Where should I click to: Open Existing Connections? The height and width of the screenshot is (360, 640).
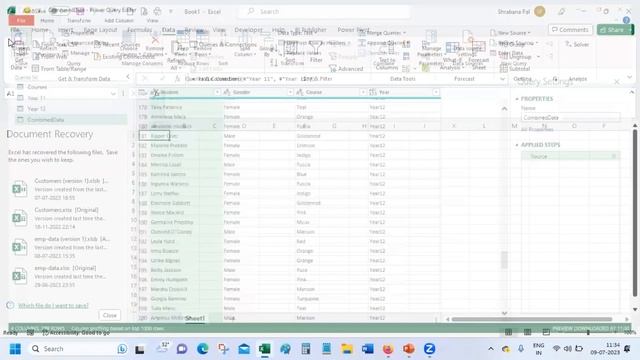(124, 57)
